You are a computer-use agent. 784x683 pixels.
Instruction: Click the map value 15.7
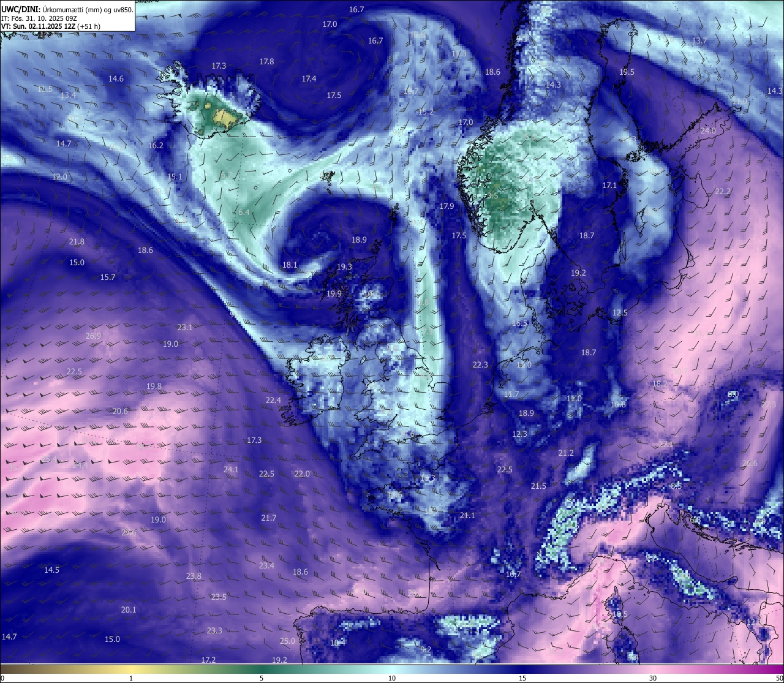coord(108,277)
